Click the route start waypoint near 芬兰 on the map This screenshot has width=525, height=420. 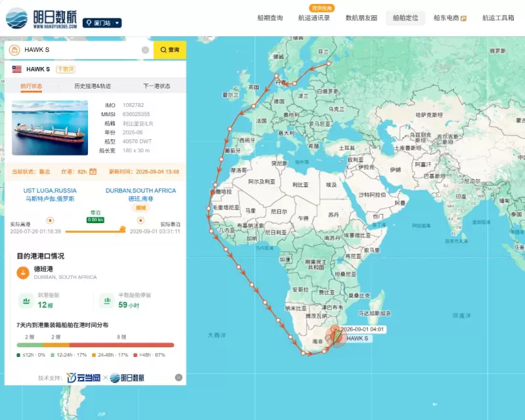(x=329, y=63)
